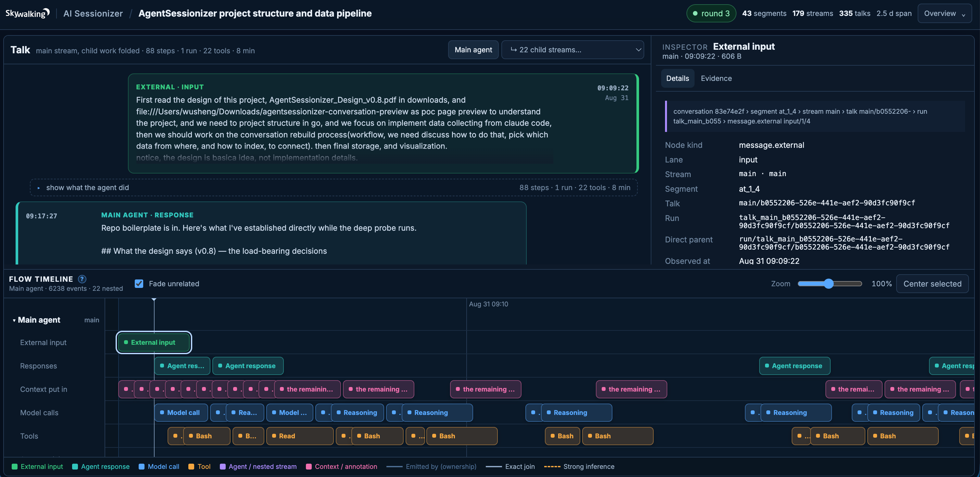The height and width of the screenshot is (477, 980).
Task: Click the playhead marker atop the timeline
Action: pyautogui.click(x=154, y=300)
